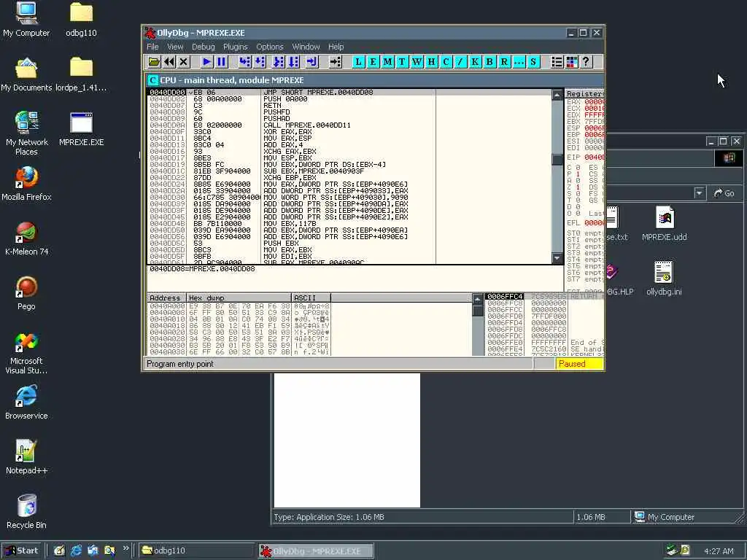Show Threads with the T button
Image resolution: width=747 pixels, height=560 pixels.
pyautogui.click(x=402, y=62)
